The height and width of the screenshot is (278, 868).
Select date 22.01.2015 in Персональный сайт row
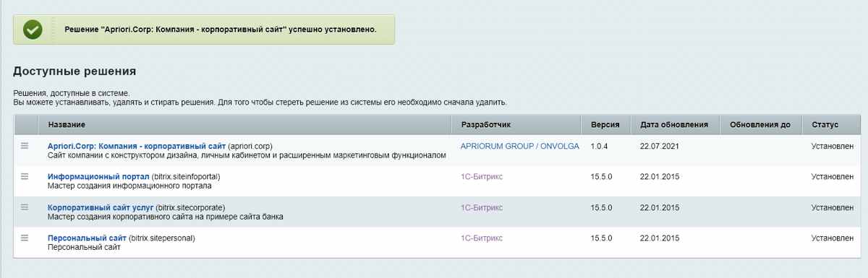click(660, 238)
